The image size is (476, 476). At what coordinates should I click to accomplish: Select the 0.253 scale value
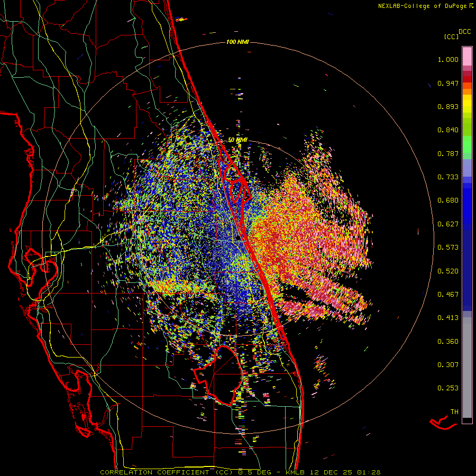(x=448, y=388)
